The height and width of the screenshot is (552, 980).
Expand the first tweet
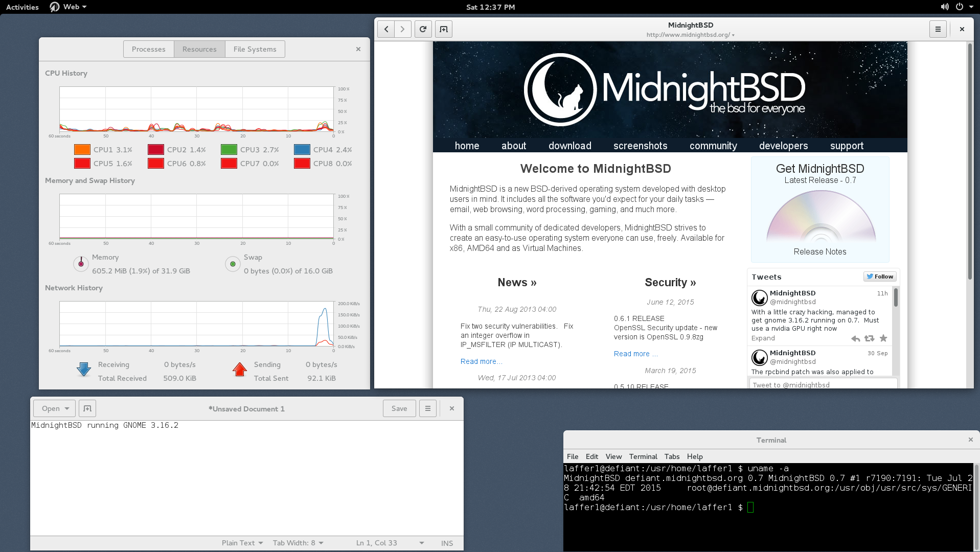(763, 338)
